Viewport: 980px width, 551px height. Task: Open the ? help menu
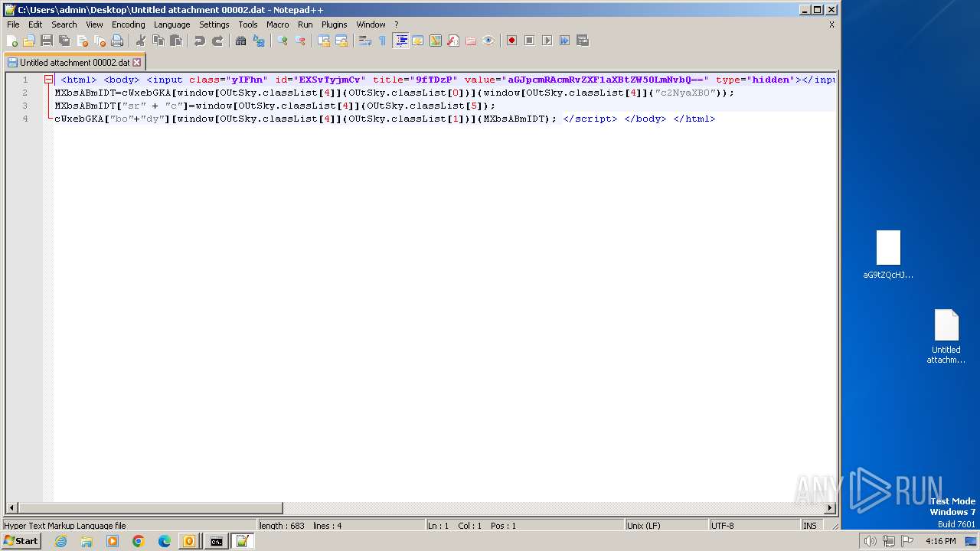click(397, 24)
